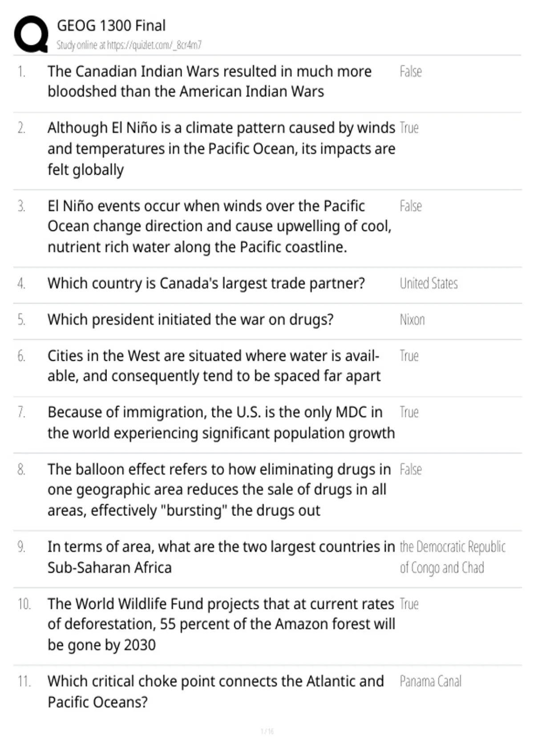Screen dimensions: 534x756
Task: Select the United States answer
Action: [x=429, y=283]
